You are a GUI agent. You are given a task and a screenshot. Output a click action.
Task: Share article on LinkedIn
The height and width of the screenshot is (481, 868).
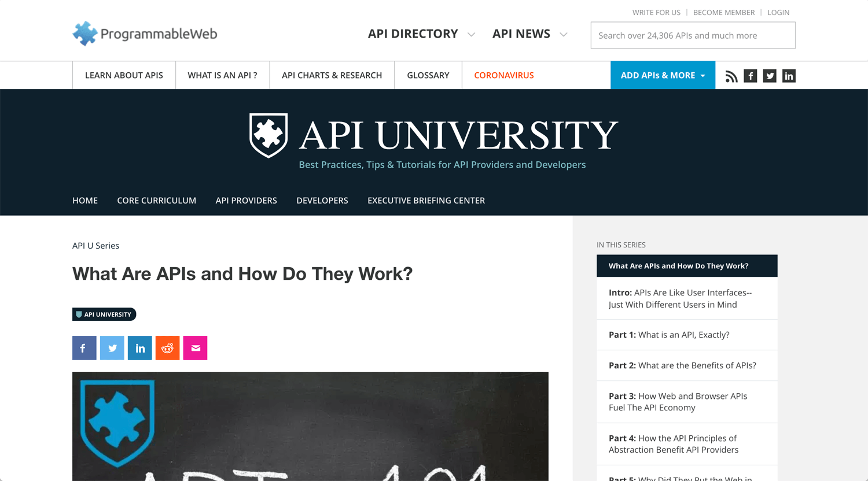[140, 348]
